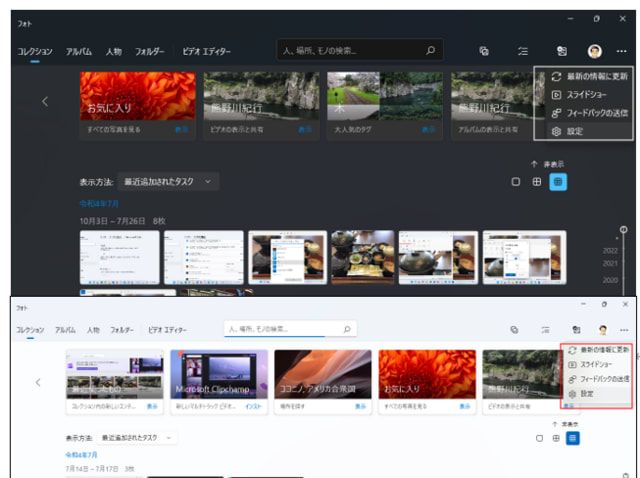This screenshot has height=478, width=640.
Task: Open アルバム tab in dark window
Action: point(79,51)
